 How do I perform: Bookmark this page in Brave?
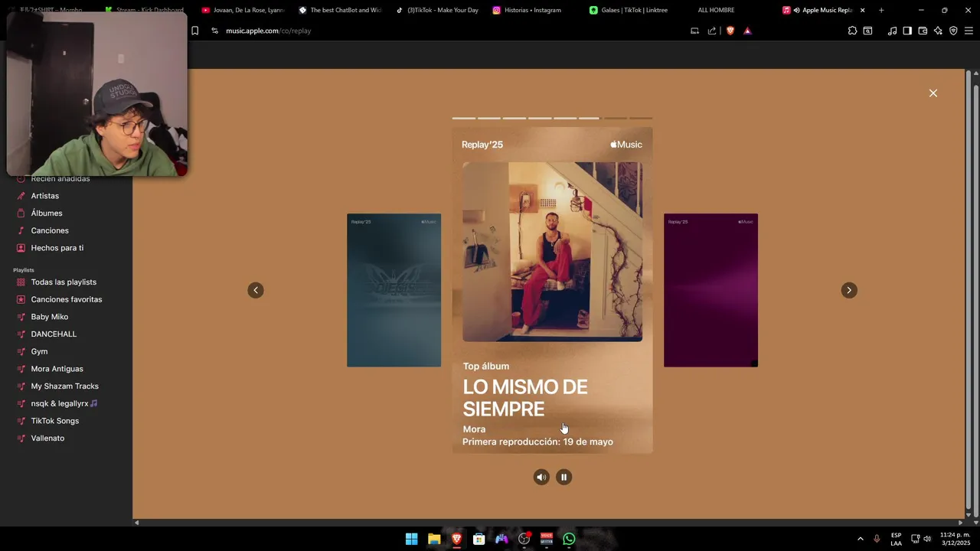pos(194,31)
